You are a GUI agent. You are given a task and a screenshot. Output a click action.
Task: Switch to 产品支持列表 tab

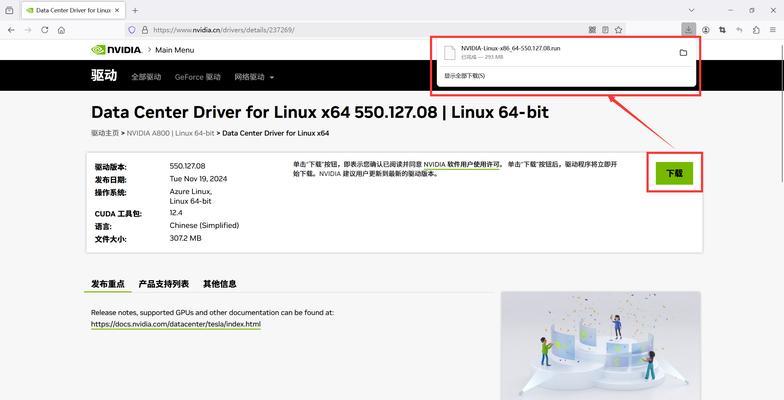(164, 284)
